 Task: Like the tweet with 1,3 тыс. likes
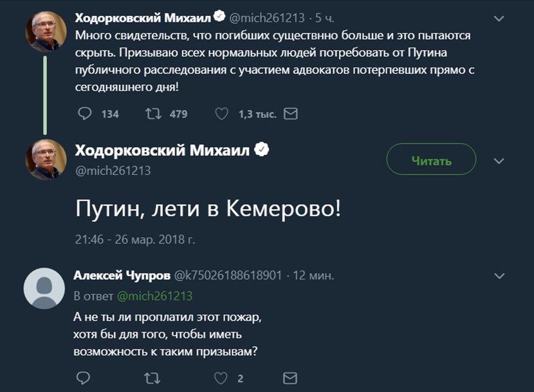point(221,114)
